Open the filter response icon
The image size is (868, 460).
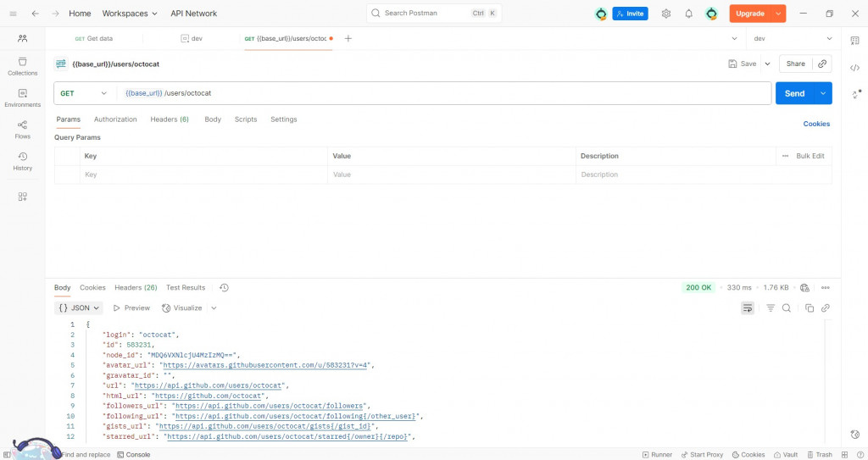770,308
